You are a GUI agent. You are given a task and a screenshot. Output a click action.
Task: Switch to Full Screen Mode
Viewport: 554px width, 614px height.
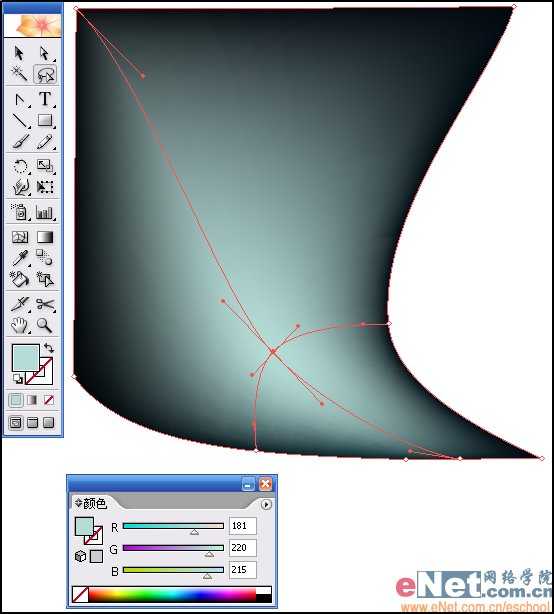click(49, 423)
